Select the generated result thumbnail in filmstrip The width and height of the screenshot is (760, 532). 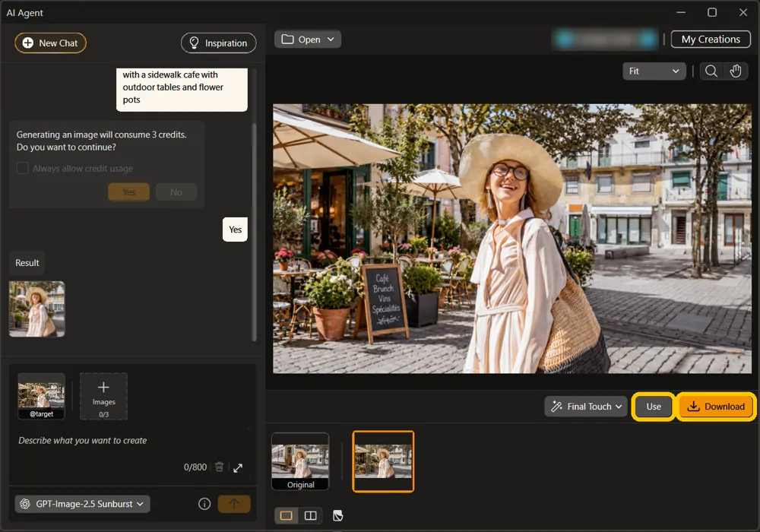click(x=383, y=461)
